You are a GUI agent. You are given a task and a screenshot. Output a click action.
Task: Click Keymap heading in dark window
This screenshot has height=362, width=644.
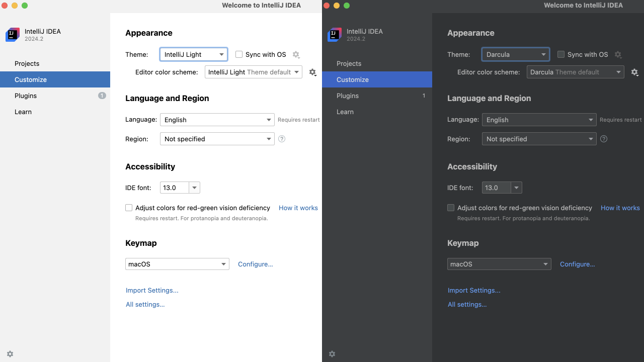click(x=463, y=243)
